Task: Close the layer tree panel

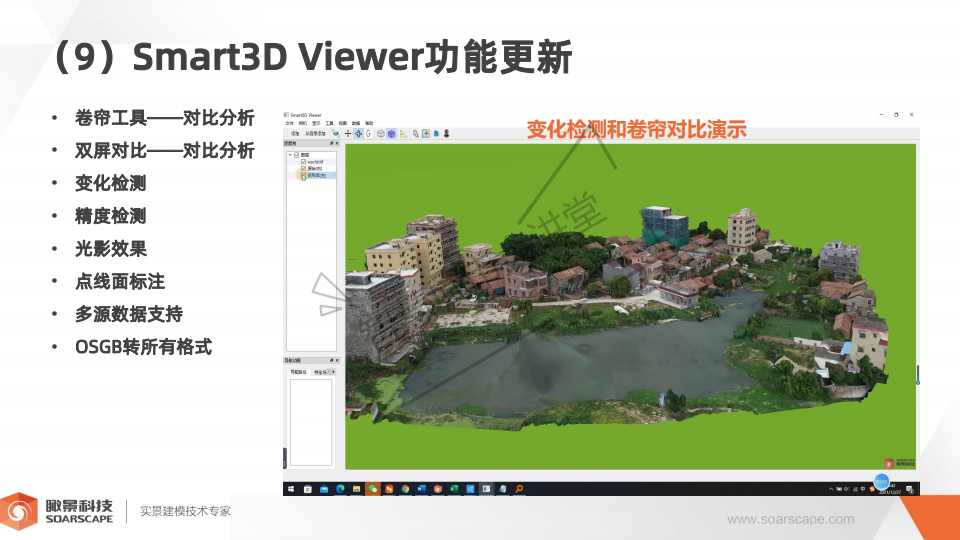Action: tap(337, 143)
